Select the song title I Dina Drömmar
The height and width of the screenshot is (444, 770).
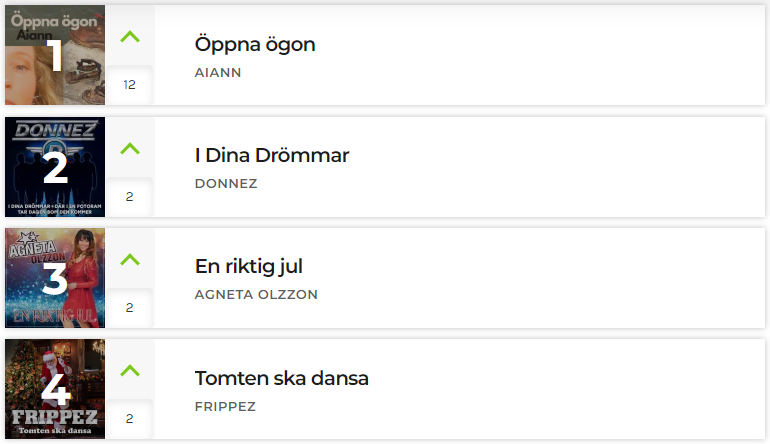(272, 155)
